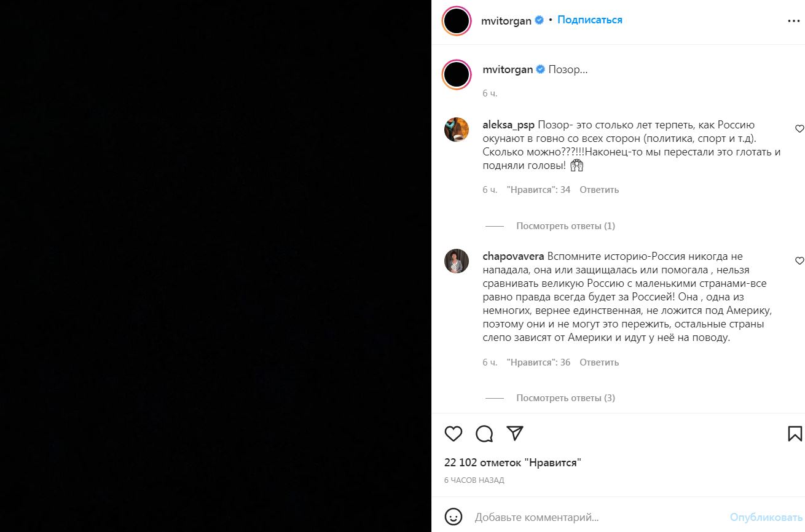805x532 pixels.
Task: Share the post via paper plane icon
Action: (515, 433)
